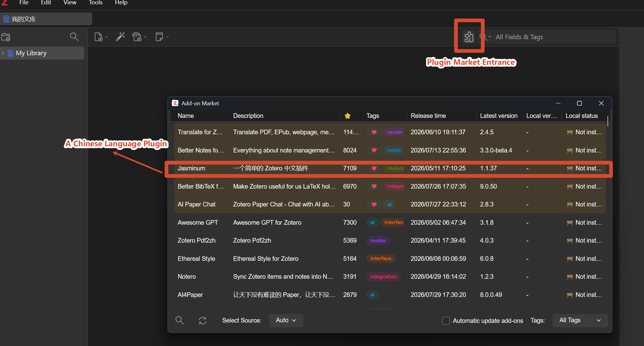Click the Add-on Market vertical scrollbar
This screenshot has width=644, height=346.
pyautogui.click(x=608, y=121)
